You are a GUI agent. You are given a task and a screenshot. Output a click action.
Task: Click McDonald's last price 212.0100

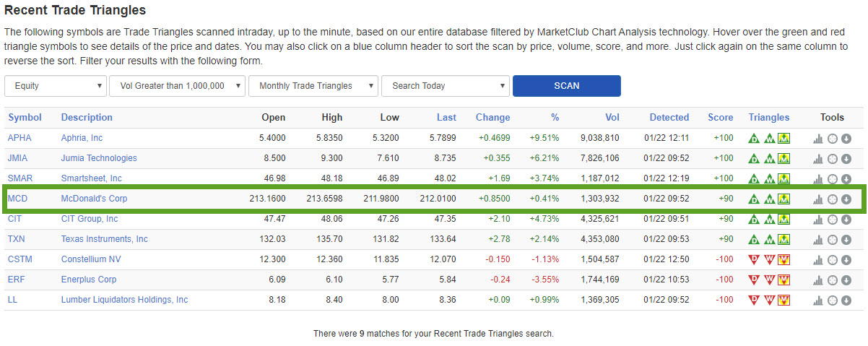(x=438, y=199)
